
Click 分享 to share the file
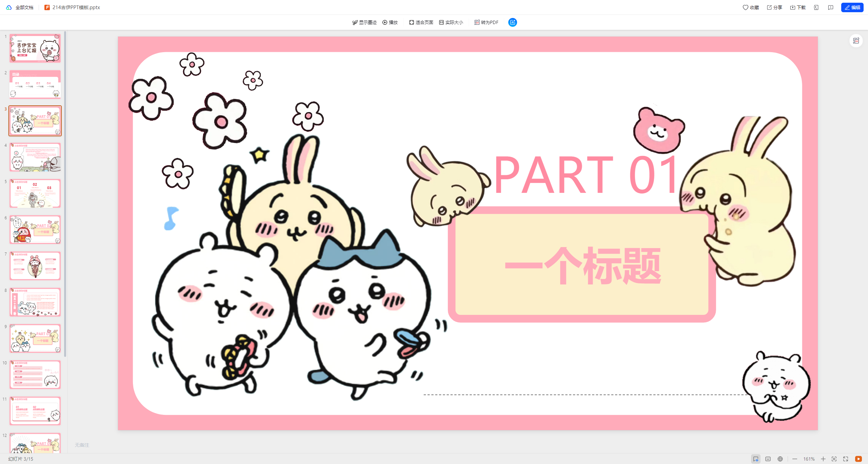774,7
